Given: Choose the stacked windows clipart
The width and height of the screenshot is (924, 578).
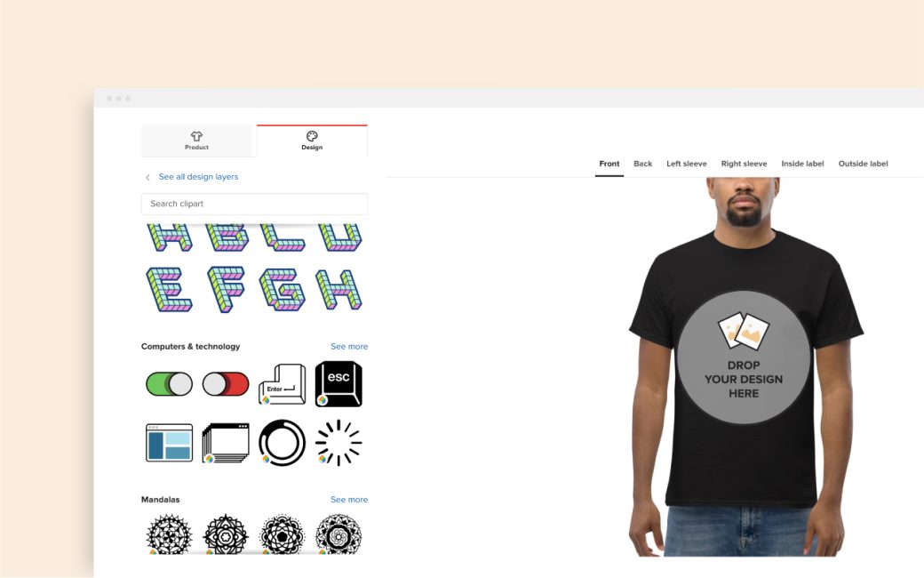Looking at the screenshot, I should pos(226,443).
